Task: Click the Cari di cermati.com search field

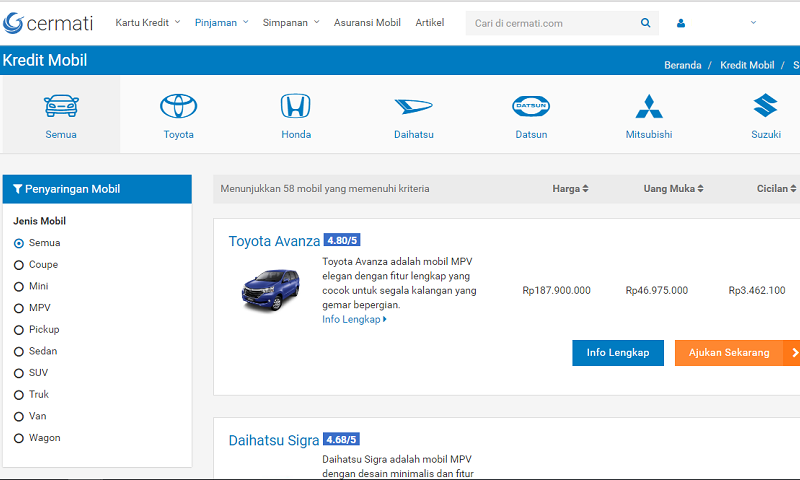Action: point(550,23)
